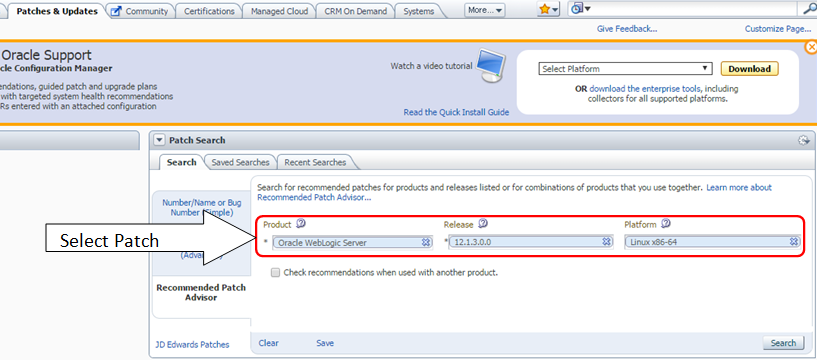The width and height of the screenshot is (817, 360).
Task: Open help for the Product field
Action: pos(301,224)
